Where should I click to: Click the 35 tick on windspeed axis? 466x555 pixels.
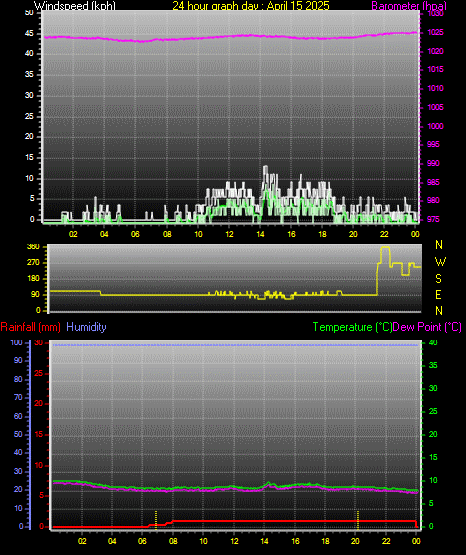click(x=29, y=74)
